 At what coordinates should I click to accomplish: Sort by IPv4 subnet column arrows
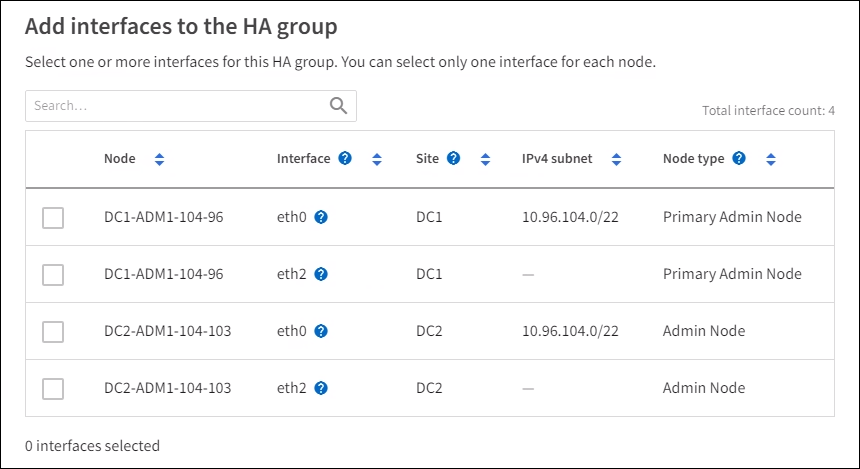tap(616, 159)
